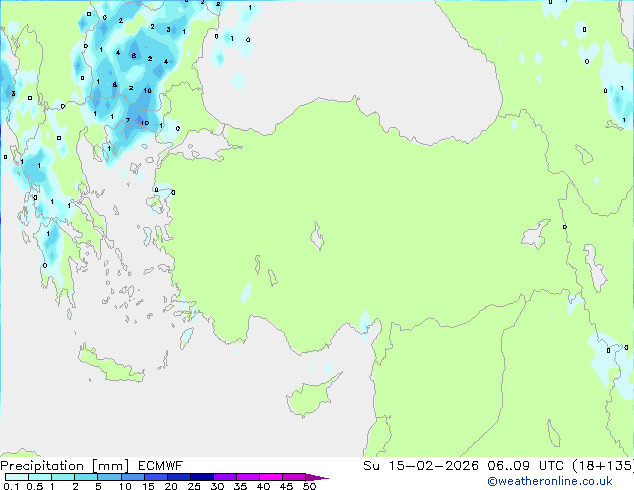The width and height of the screenshot is (634, 490).
Task: Click the island of Crete on map
Action: [110, 365]
